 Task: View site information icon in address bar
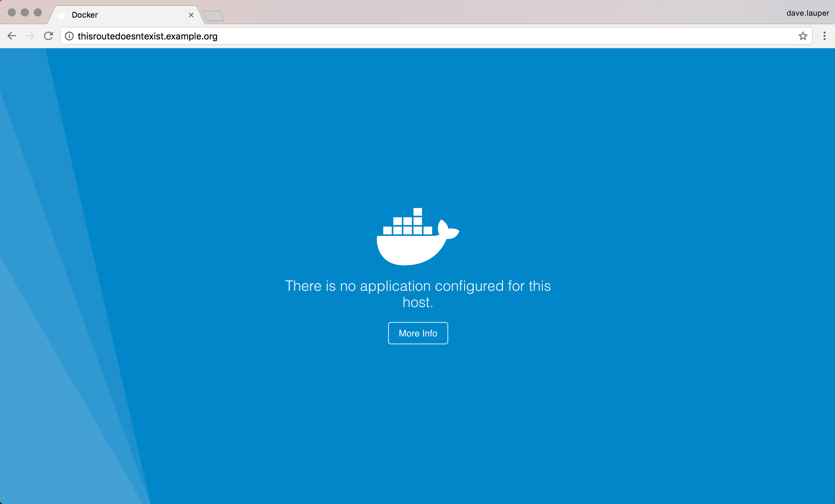(x=69, y=36)
